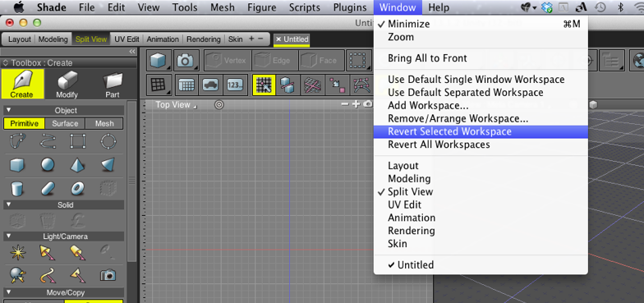The image size is (644, 303).
Task: Open the dashed selection box dropdown
Action: pyautogui.click(x=358, y=61)
